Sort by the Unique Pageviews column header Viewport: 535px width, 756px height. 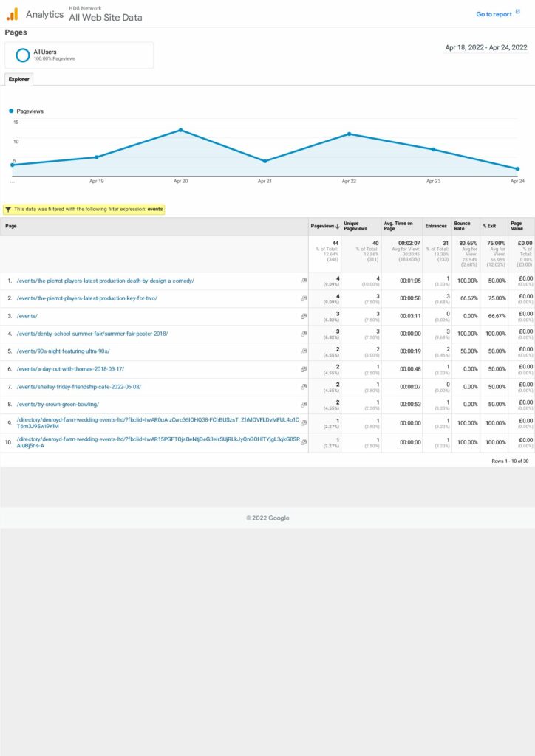(x=352, y=226)
